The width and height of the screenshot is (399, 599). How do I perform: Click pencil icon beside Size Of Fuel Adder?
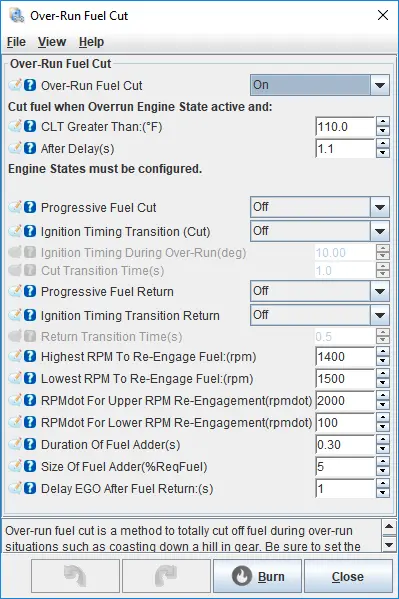[15, 466]
